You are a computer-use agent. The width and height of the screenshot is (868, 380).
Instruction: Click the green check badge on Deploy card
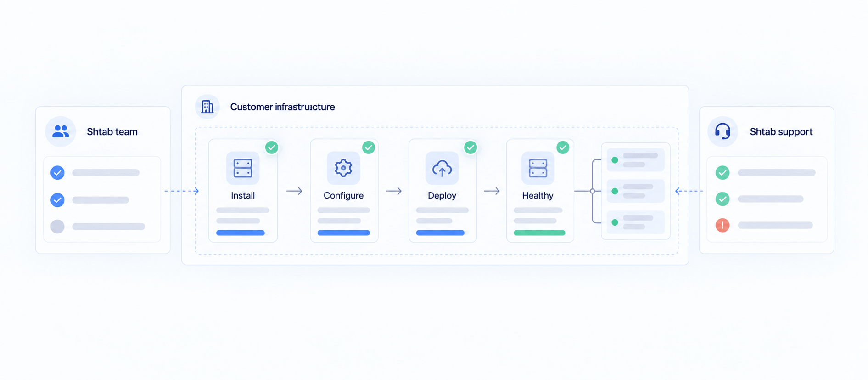[470, 147]
